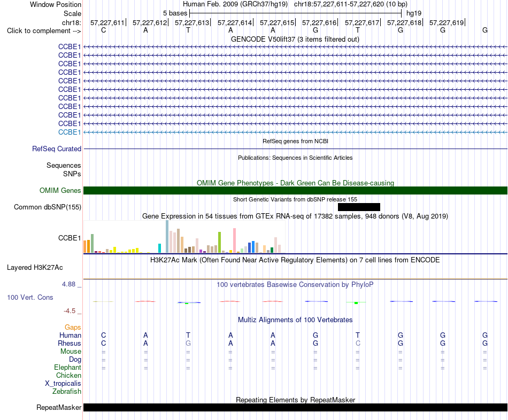
Task: Click the SNPs label under Publications
Action: click(x=72, y=174)
